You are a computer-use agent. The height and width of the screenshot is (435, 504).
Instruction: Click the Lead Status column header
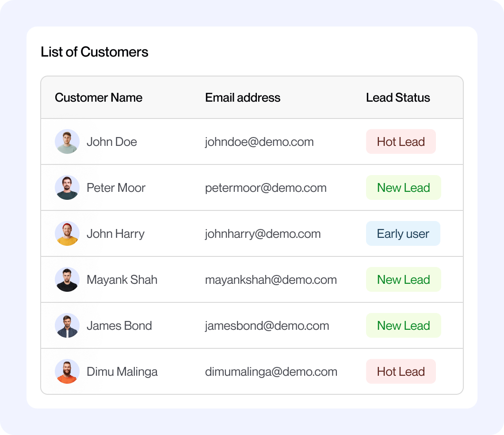coord(398,98)
